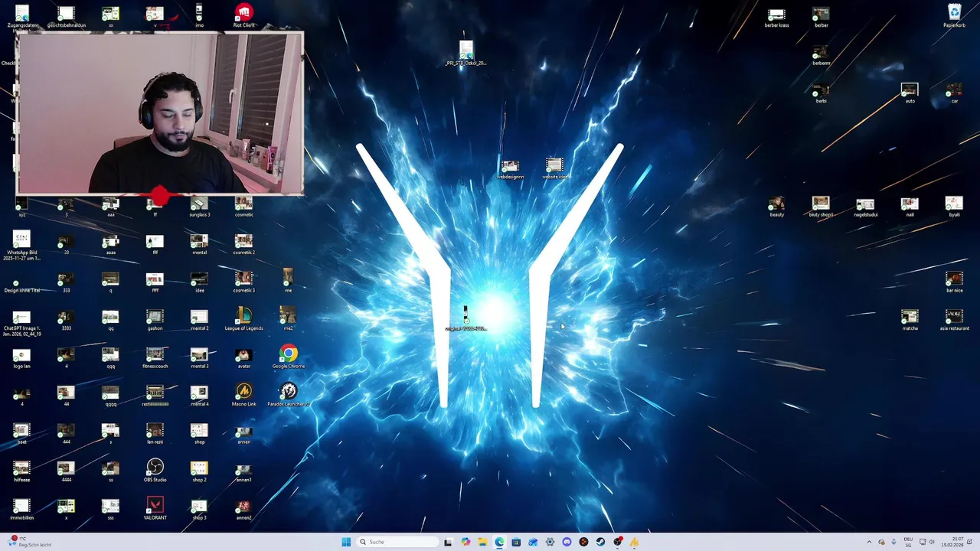This screenshot has width=980, height=551.
Task: Open the League of Legends shortcut
Action: 243,319
